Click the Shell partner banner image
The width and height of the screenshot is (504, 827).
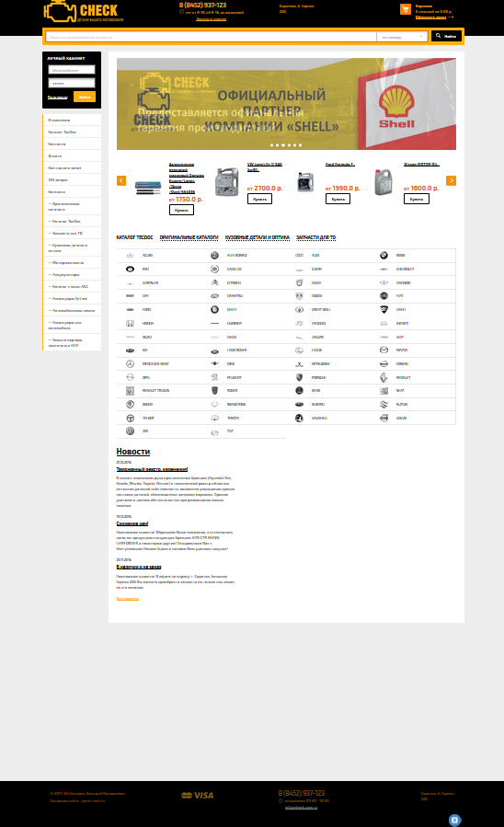tap(286, 104)
